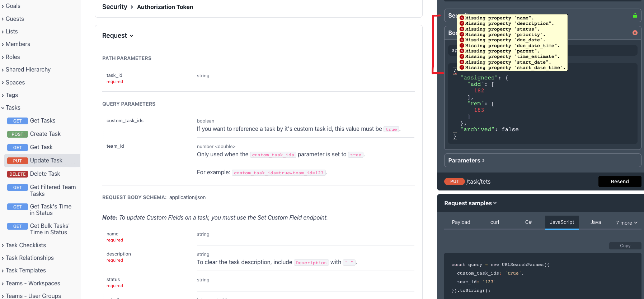Click the custom_task_ids query parameter name

point(125,121)
